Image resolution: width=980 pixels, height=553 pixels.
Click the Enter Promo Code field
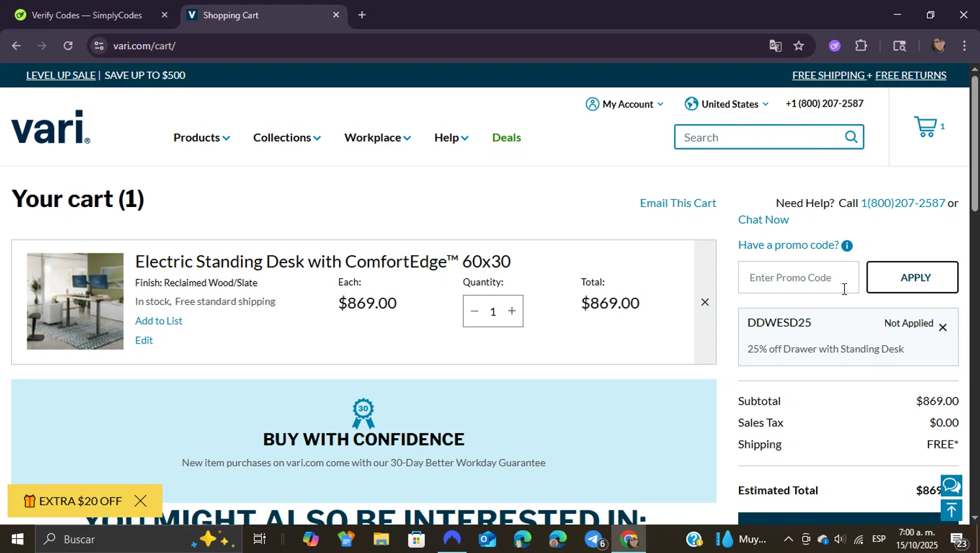pos(798,277)
